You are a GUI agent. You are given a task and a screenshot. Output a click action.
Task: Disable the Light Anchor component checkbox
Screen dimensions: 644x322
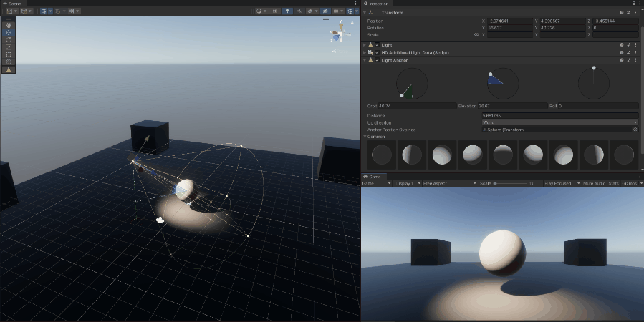[378, 60]
